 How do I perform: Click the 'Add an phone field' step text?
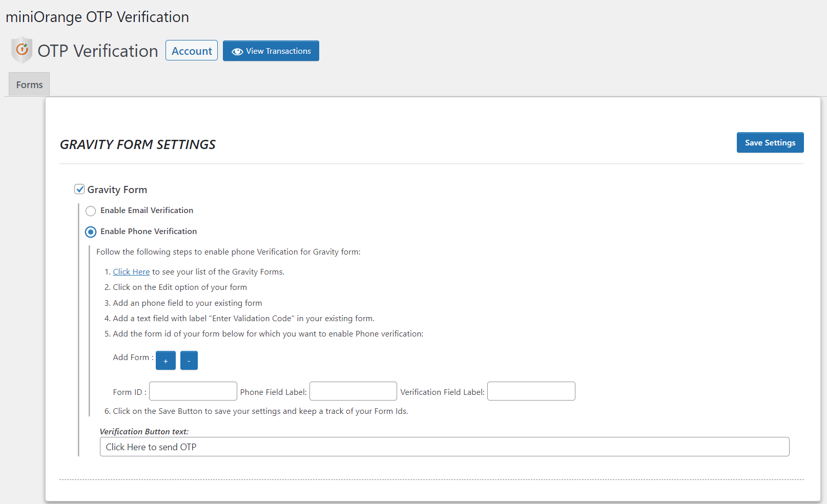(x=188, y=303)
